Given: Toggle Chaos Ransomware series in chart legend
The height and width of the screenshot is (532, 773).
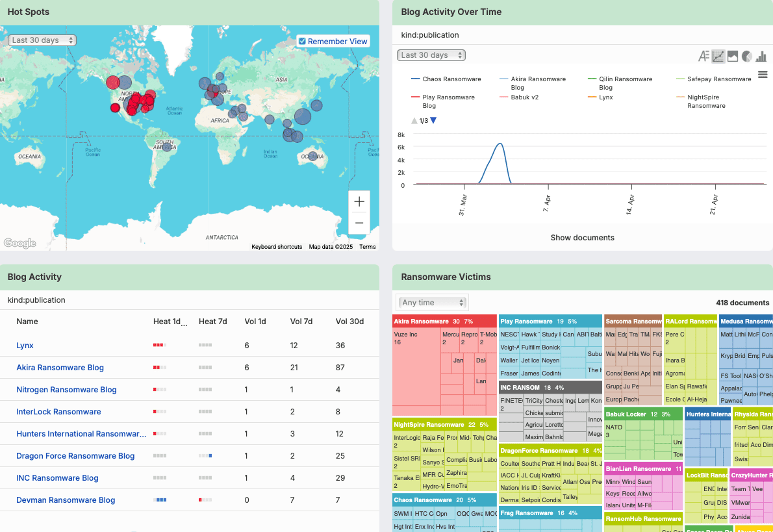Looking at the screenshot, I should pos(446,79).
